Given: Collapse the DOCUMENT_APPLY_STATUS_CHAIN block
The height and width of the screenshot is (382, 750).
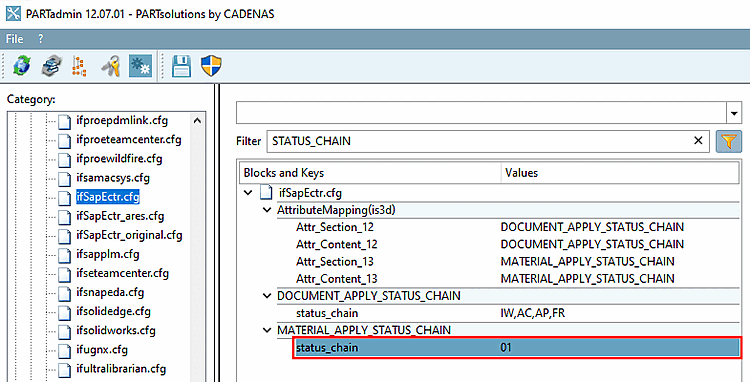Looking at the screenshot, I should [x=267, y=296].
